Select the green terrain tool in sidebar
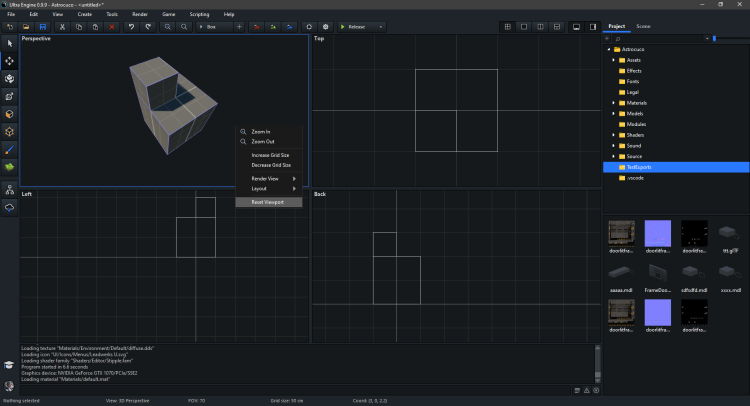This screenshot has width=750, height=406. 10,165
